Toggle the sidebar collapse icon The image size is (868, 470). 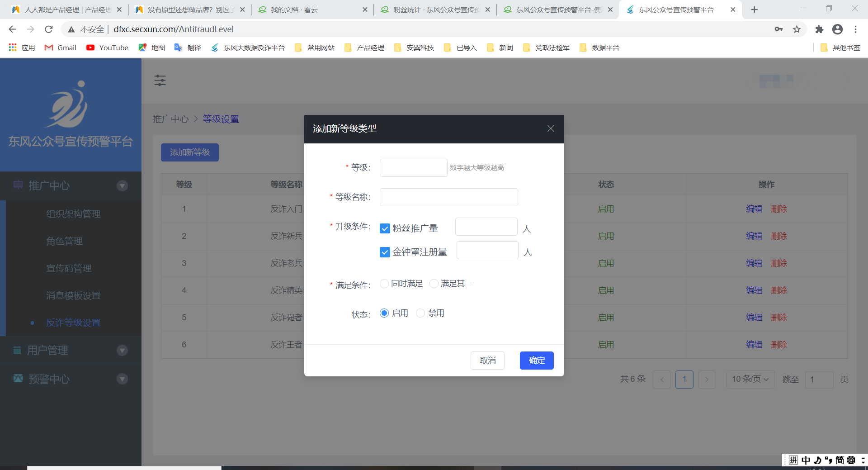pos(160,81)
